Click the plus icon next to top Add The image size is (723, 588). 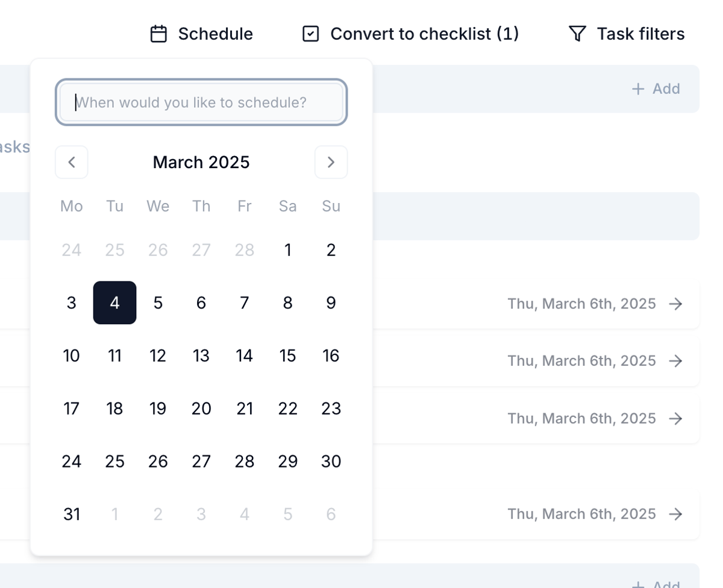(x=637, y=89)
